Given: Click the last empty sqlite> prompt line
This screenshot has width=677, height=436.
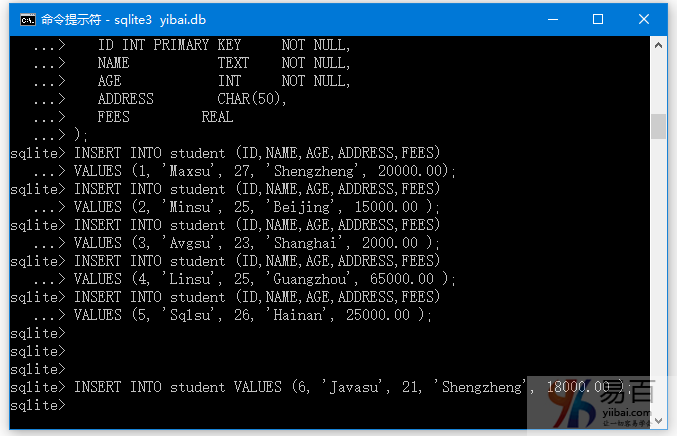Looking at the screenshot, I should (40, 405).
